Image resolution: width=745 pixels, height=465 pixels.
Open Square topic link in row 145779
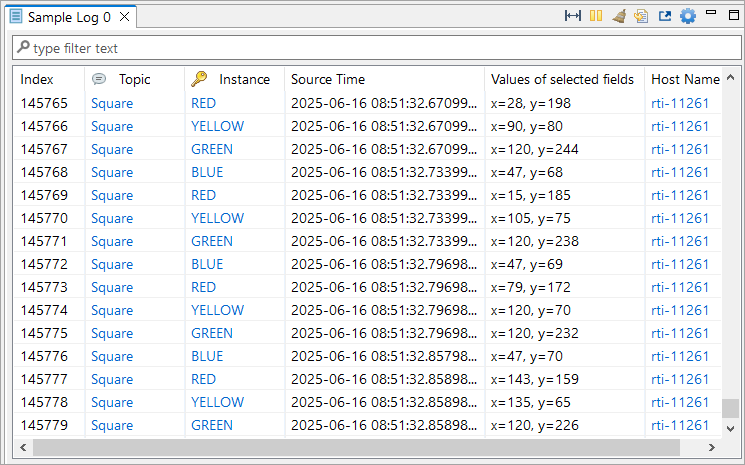(x=112, y=425)
